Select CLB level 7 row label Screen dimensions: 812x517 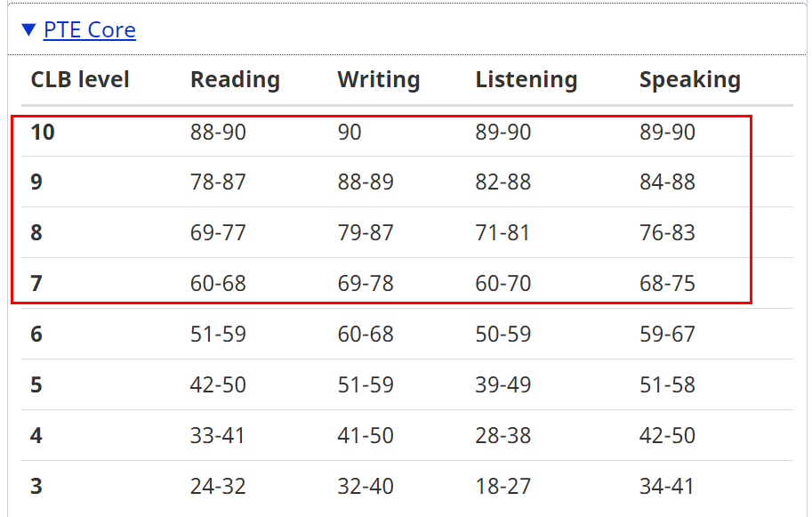pyautogui.click(x=36, y=284)
